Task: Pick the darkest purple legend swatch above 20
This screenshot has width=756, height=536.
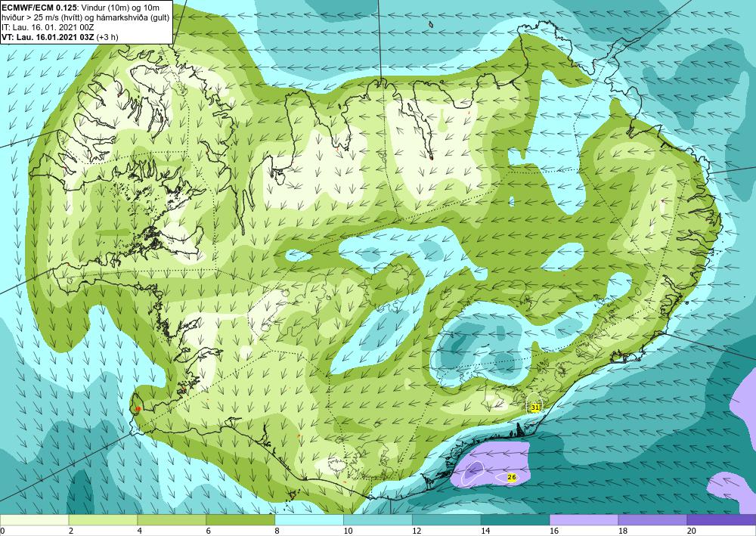Action: click(721, 519)
